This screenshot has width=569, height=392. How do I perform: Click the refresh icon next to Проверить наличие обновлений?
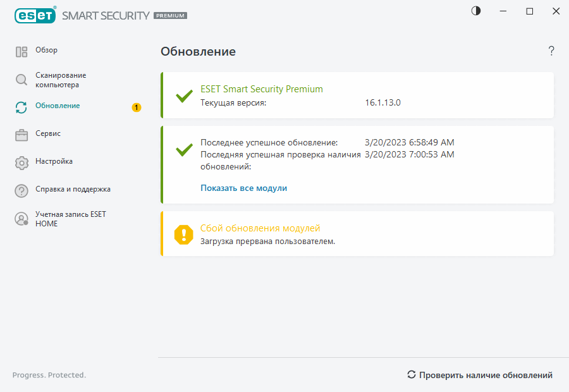pos(412,374)
